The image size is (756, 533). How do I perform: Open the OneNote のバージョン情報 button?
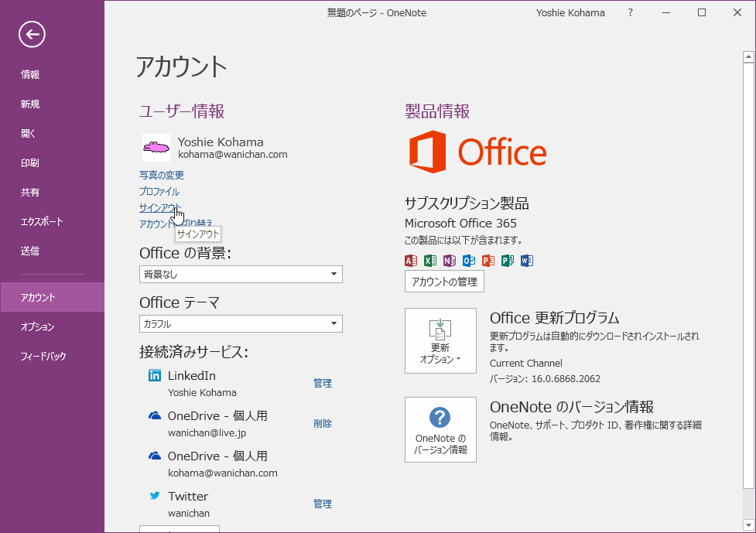point(440,430)
